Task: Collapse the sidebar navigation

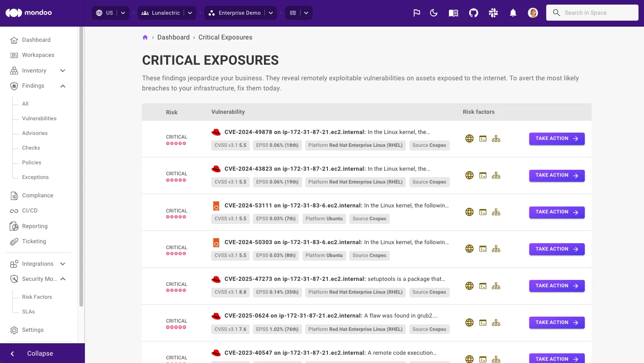Action: (40, 353)
